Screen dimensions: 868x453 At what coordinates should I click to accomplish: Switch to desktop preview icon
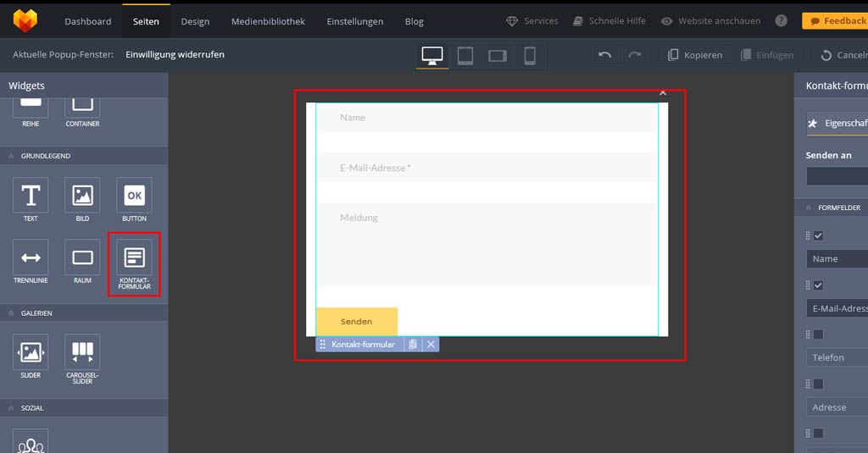432,56
